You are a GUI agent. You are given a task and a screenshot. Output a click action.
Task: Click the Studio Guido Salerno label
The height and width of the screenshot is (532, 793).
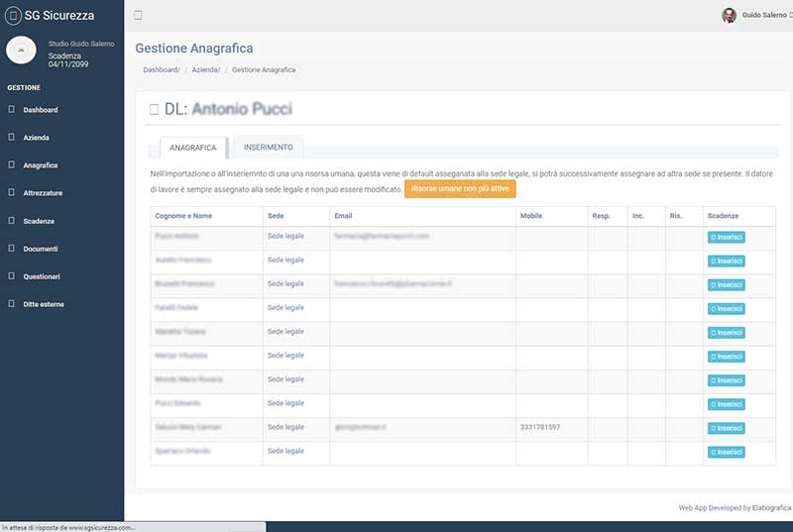coord(81,44)
